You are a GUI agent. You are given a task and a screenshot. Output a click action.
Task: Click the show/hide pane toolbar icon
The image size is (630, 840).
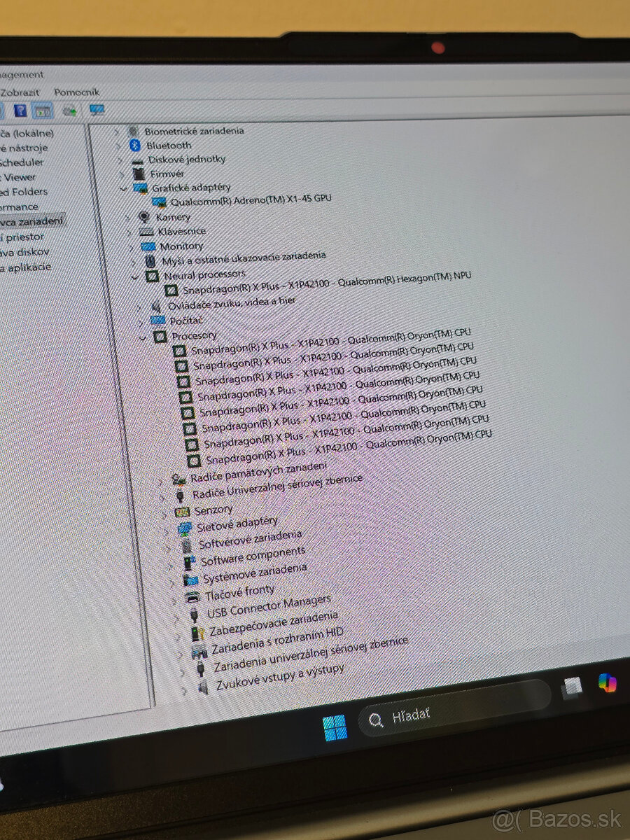[43, 111]
